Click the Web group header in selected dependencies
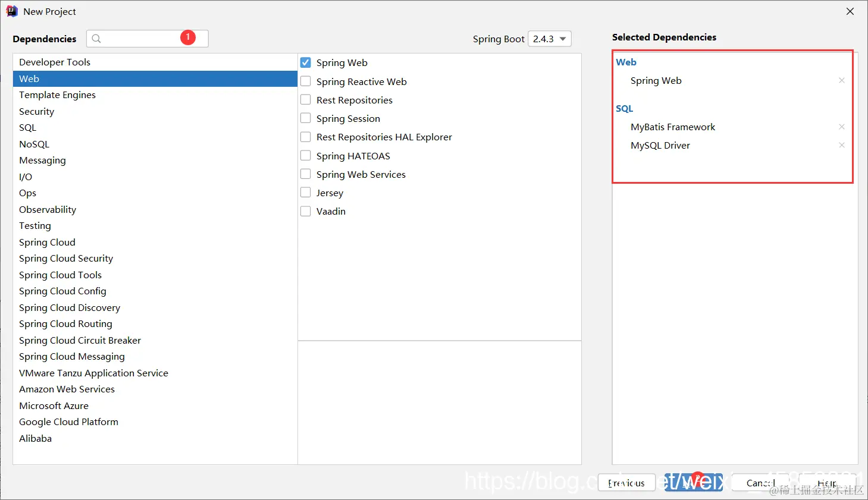Viewport: 868px width, 500px height. tap(626, 62)
